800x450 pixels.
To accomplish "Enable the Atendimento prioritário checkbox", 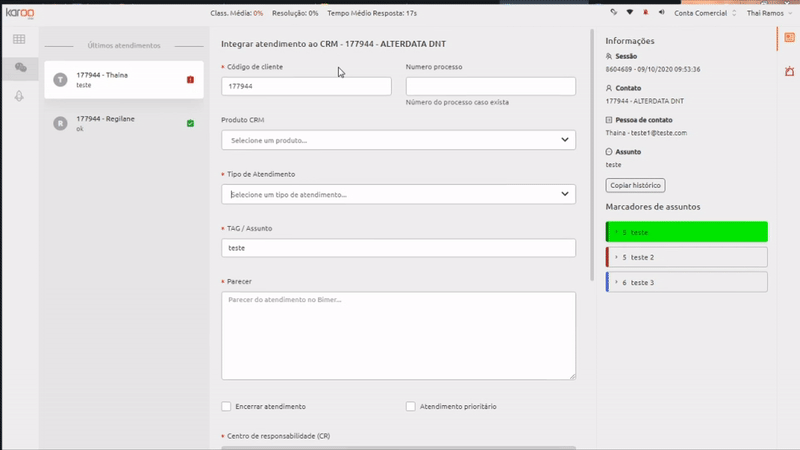I will pos(411,406).
